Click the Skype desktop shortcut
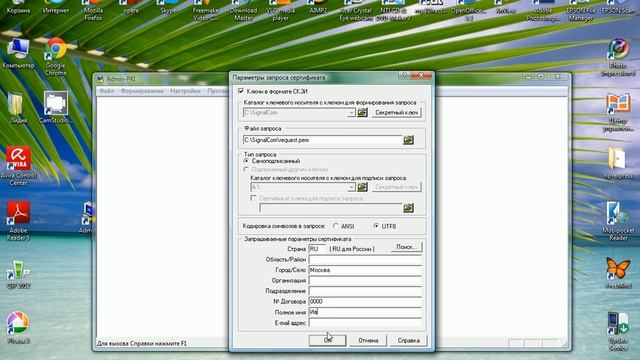The width and height of the screenshot is (640, 360). (168, 8)
